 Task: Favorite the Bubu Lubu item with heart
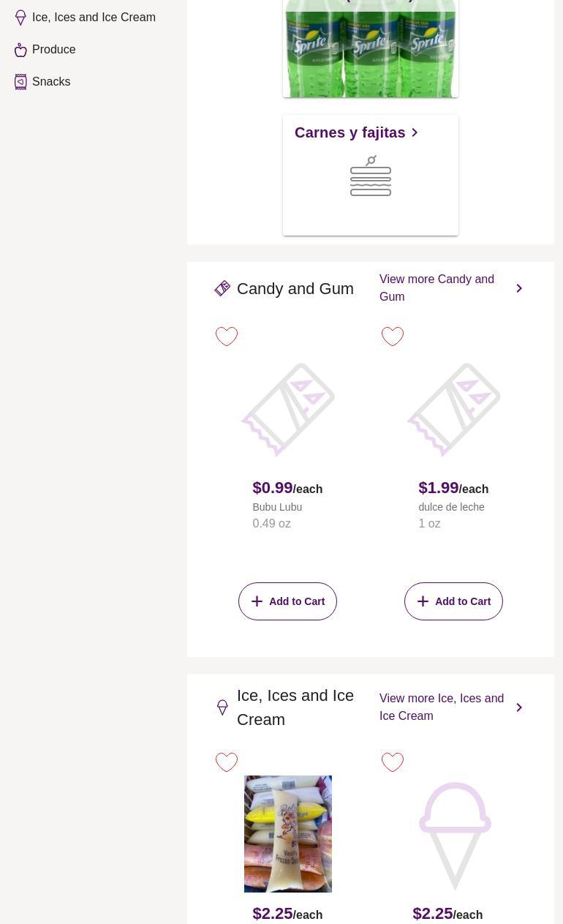click(227, 337)
